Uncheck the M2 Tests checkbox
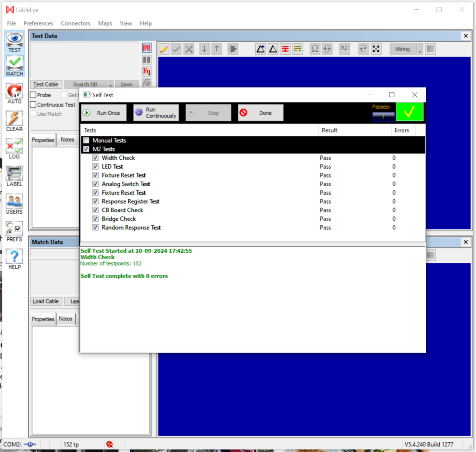This screenshot has width=476, height=452. (86, 149)
